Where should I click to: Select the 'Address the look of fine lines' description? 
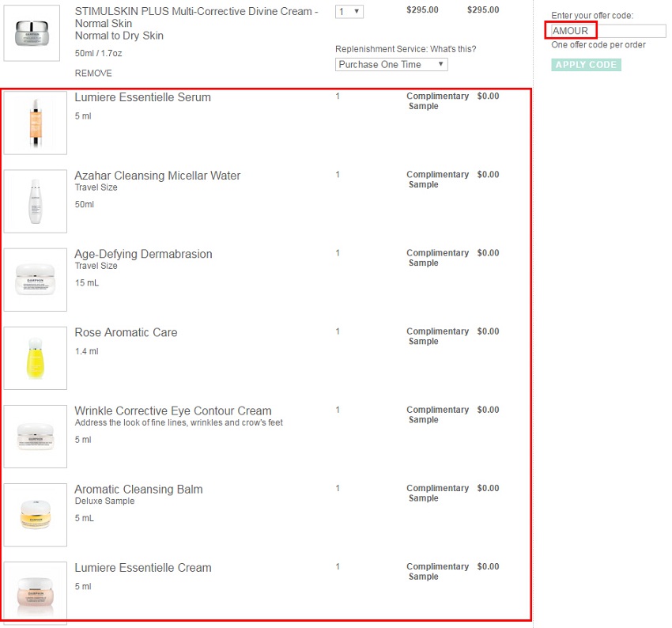point(179,422)
